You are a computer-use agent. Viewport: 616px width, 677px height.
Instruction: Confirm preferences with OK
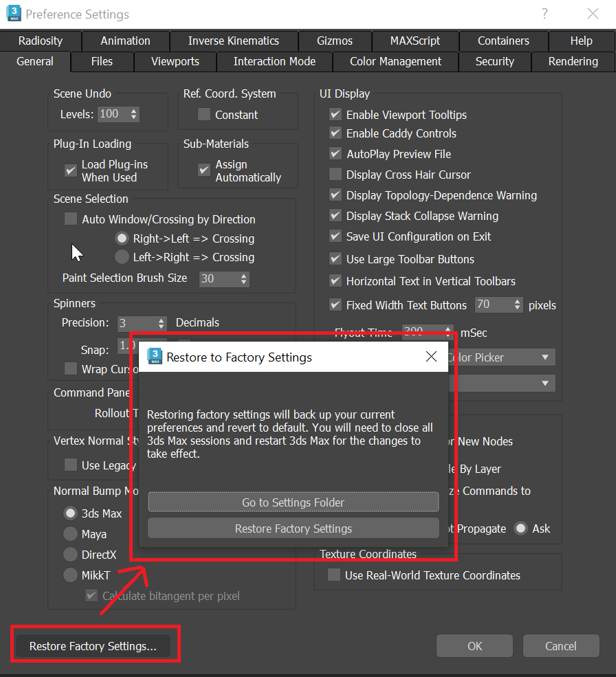474,645
